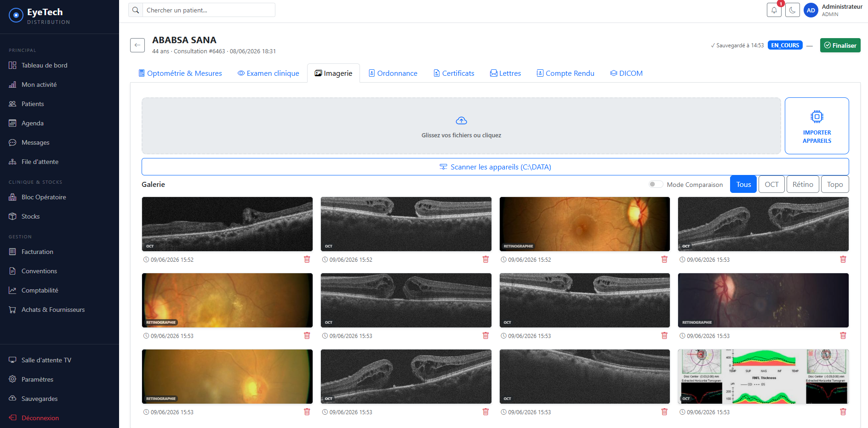Go back with the arrow button
This screenshot has width=868, height=428.
click(x=137, y=45)
